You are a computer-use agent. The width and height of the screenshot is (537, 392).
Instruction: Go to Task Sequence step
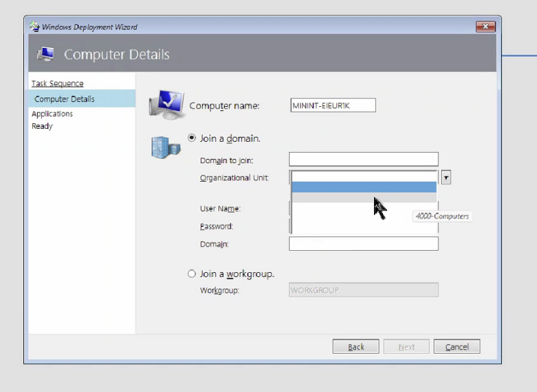[58, 84]
